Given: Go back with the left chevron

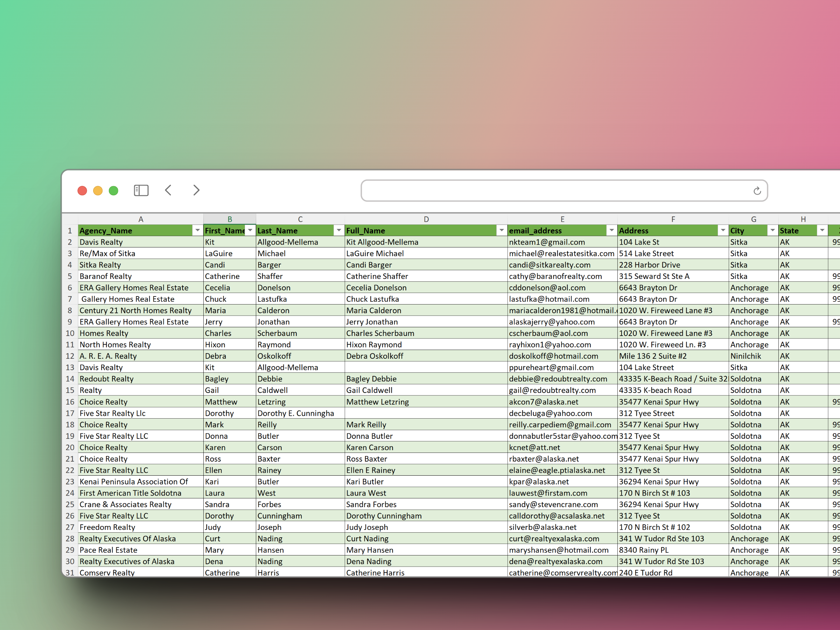Looking at the screenshot, I should point(169,190).
